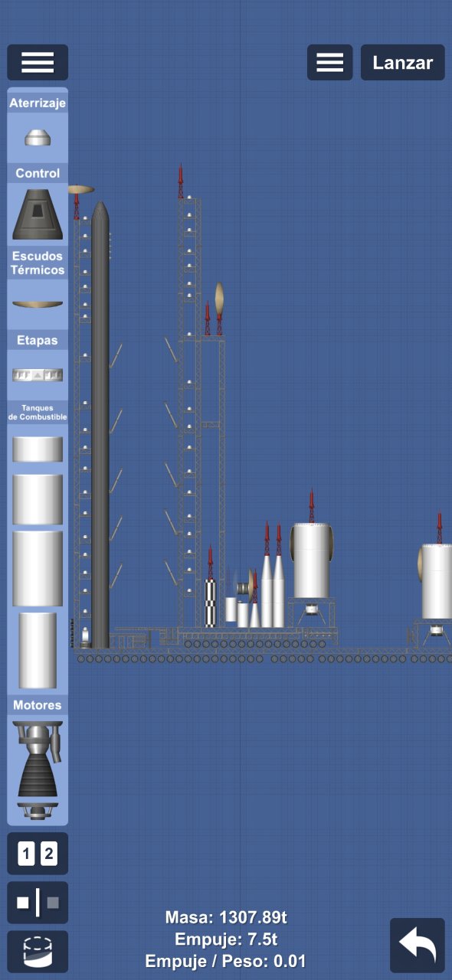Pick the stage separator part
The height and width of the screenshot is (980, 452).
[x=38, y=375]
